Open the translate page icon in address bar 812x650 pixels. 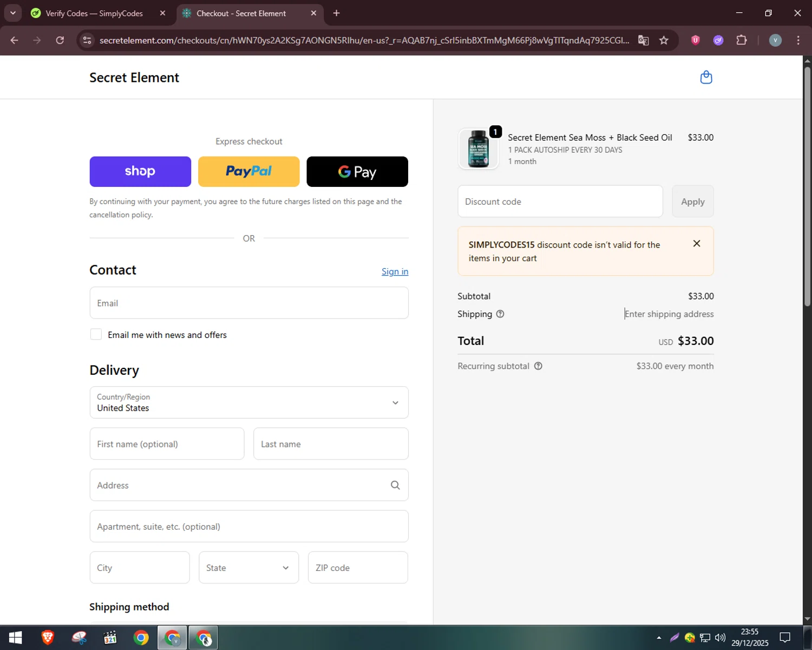(643, 40)
